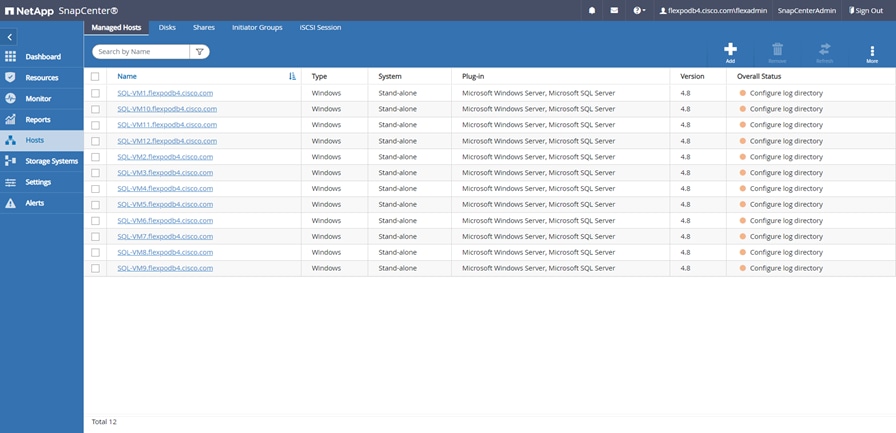Open the Dashboard grid icon
This screenshot has width=896, height=433.
click(x=10, y=57)
